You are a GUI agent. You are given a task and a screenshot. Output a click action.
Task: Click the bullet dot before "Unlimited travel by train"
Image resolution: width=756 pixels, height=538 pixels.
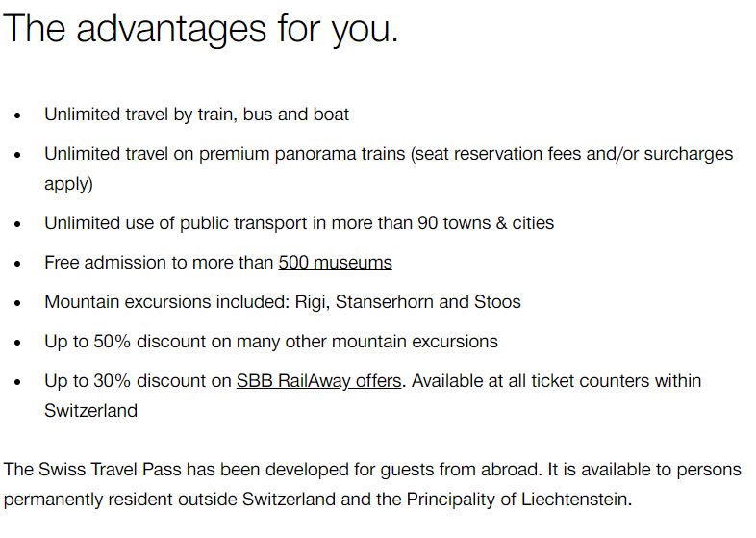tap(17, 115)
